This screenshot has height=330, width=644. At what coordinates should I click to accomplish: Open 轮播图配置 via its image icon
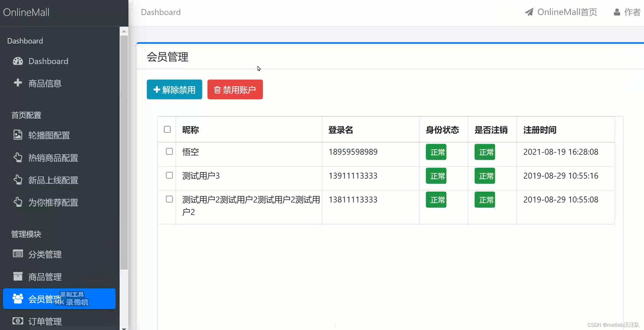point(18,135)
